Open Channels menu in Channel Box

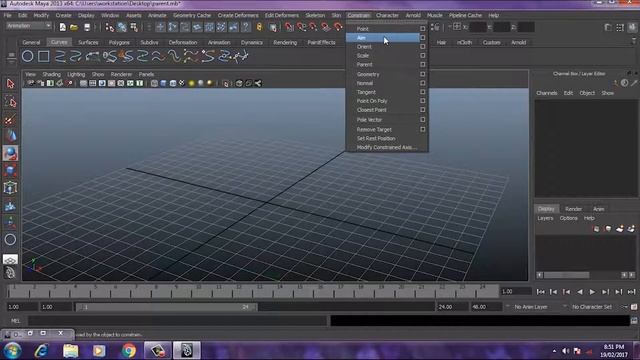point(547,93)
